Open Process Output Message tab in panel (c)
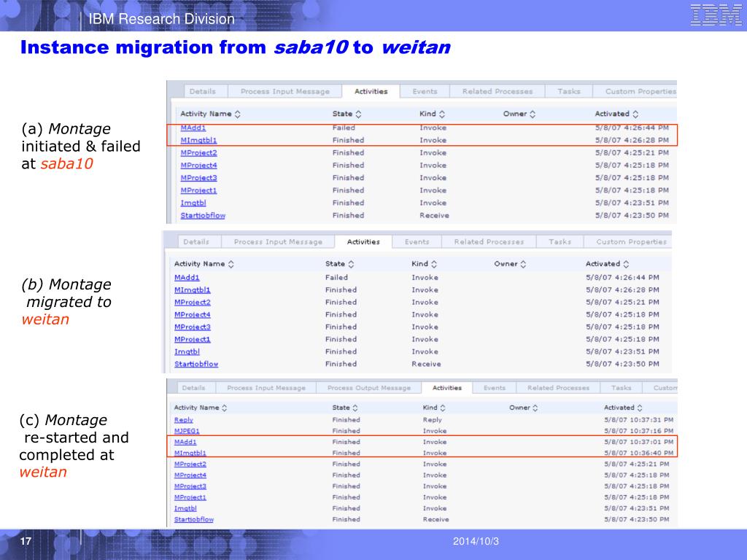 [x=368, y=388]
